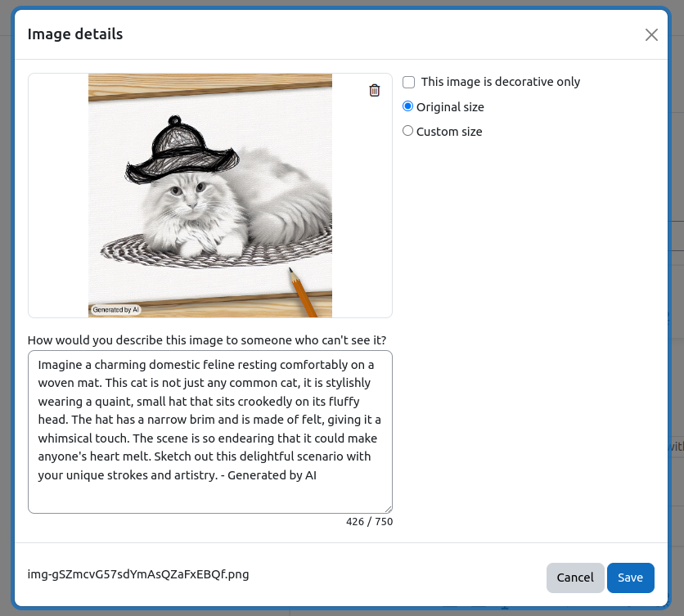Check 'This image is decorative only'
Viewport: 684px width, 616px height.
click(409, 82)
